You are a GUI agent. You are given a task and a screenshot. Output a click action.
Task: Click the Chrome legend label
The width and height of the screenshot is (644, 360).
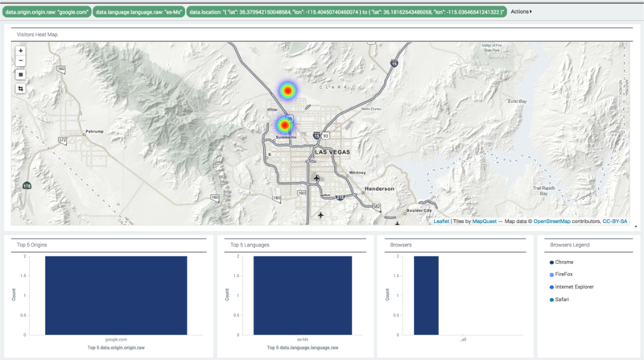(564, 263)
